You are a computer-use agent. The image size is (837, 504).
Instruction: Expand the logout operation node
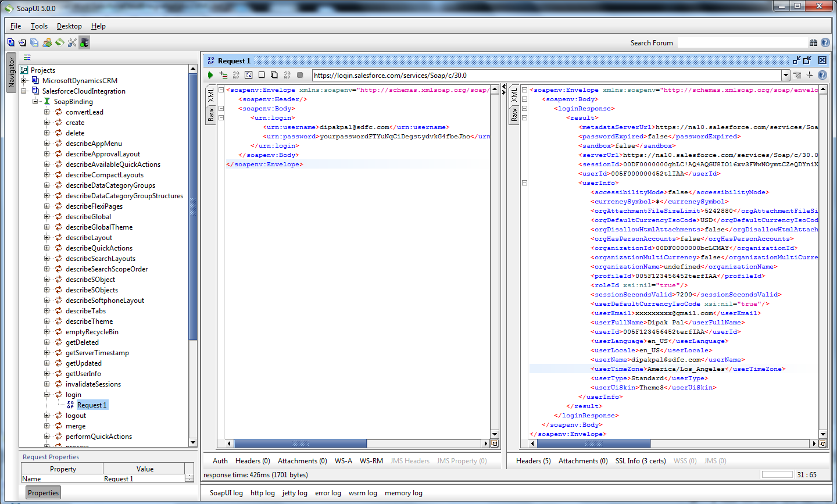point(47,416)
